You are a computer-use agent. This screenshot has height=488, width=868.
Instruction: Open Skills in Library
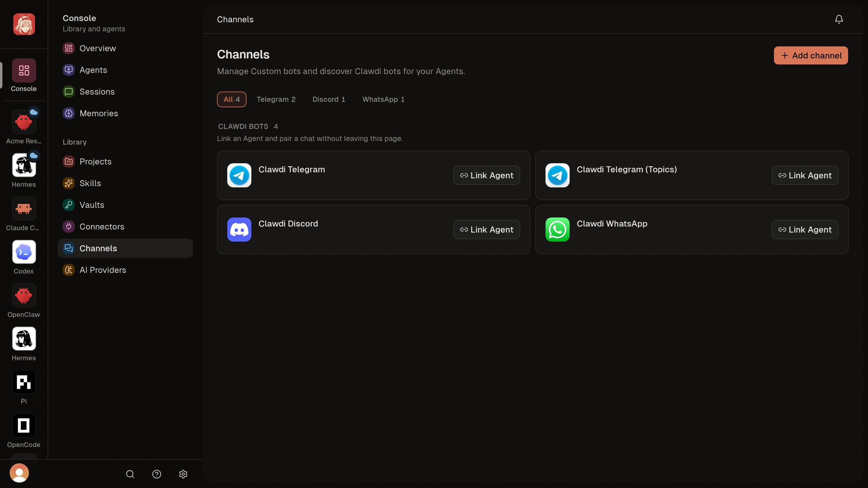[x=125, y=183]
